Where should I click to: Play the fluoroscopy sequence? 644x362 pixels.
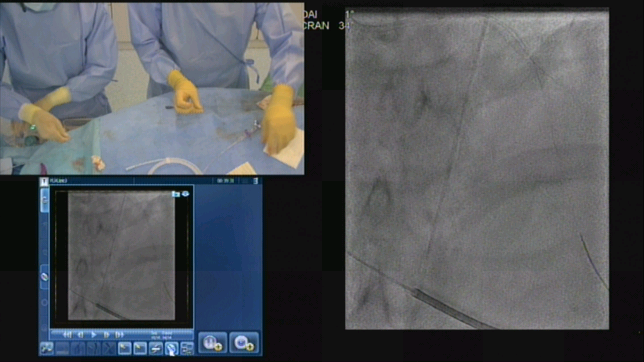click(x=94, y=335)
